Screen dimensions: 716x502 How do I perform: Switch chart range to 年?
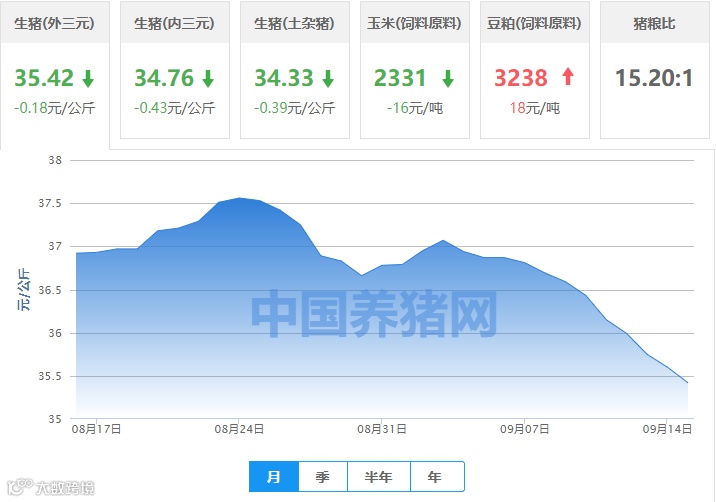click(437, 477)
